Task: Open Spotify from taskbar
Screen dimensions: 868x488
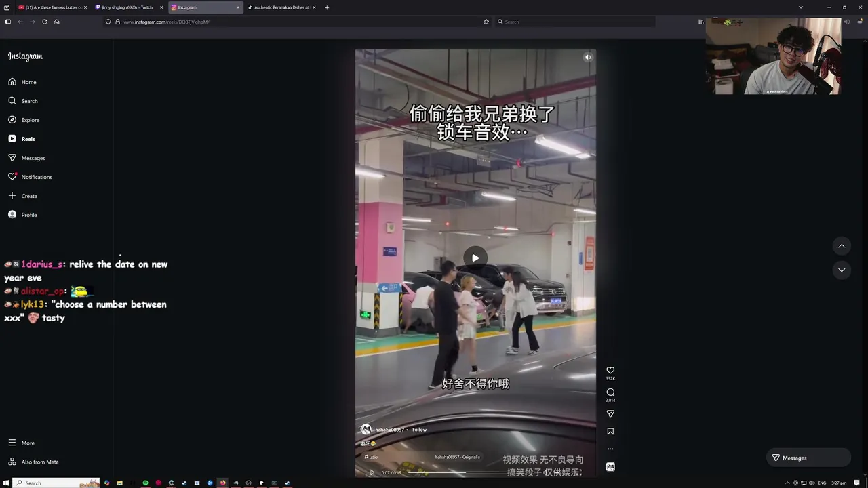Action: [x=145, y=483]
